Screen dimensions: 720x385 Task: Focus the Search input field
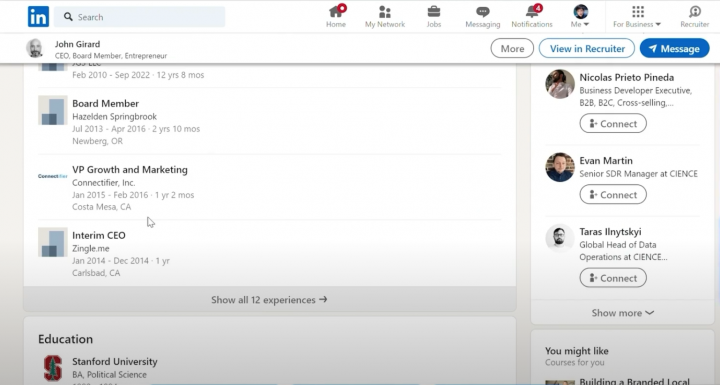tap(140, 17)
